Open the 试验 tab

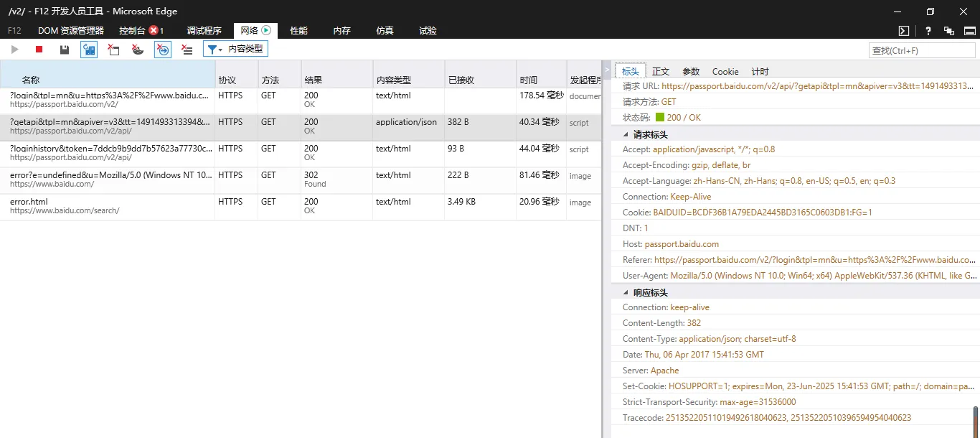[x=428, y=31]
